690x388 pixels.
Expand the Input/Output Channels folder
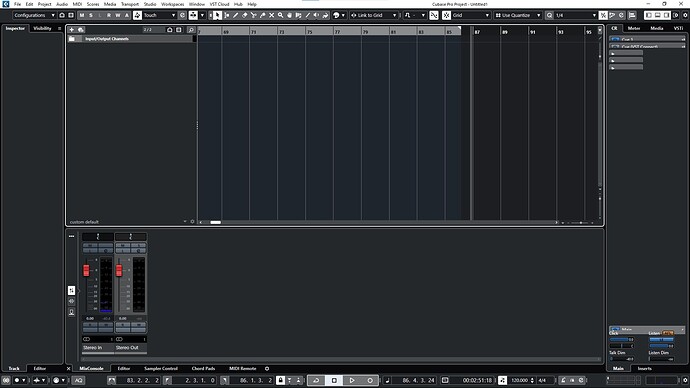point(72,39)
